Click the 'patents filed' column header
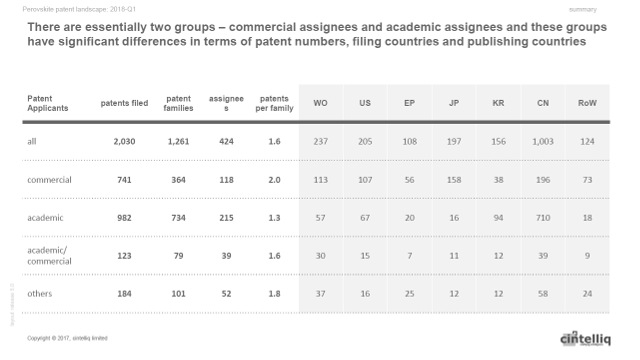640x360 pixels. click(x=124, y=103)
